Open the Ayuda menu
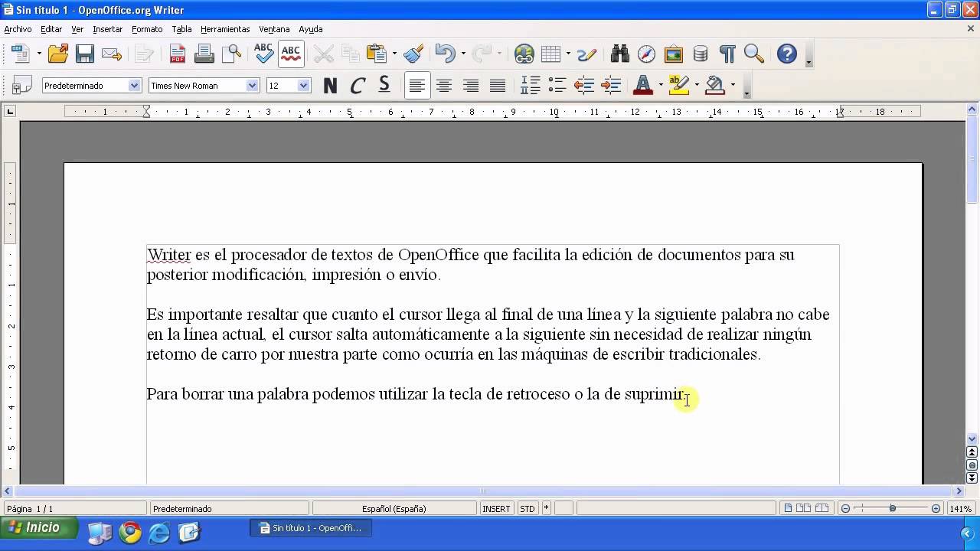 pos(311,29)
